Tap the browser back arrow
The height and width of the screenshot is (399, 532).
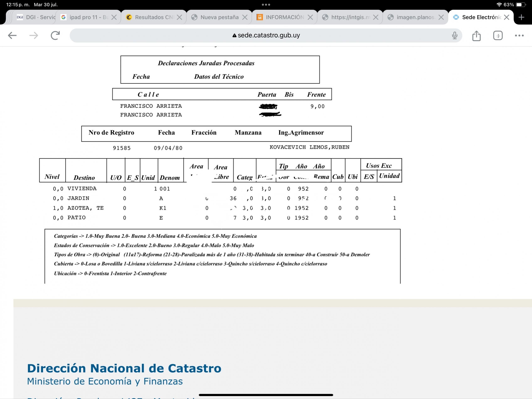point(12,36)
